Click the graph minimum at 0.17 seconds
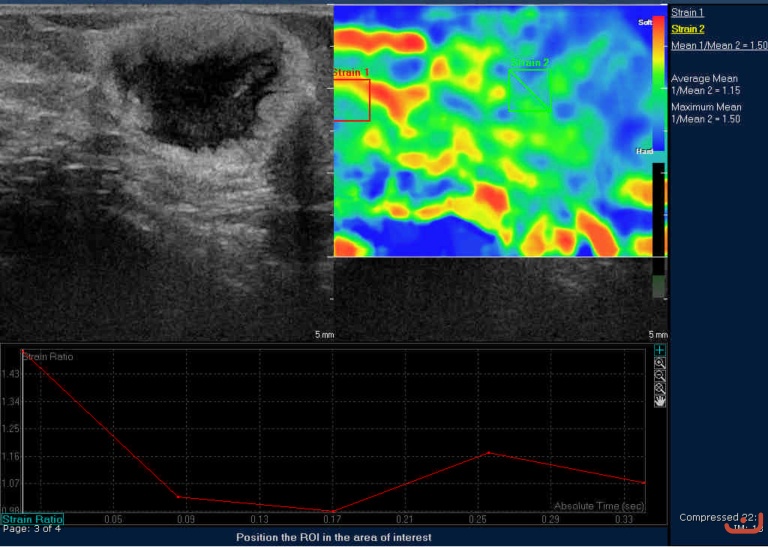The image size is (768, 547). (332, 511)
